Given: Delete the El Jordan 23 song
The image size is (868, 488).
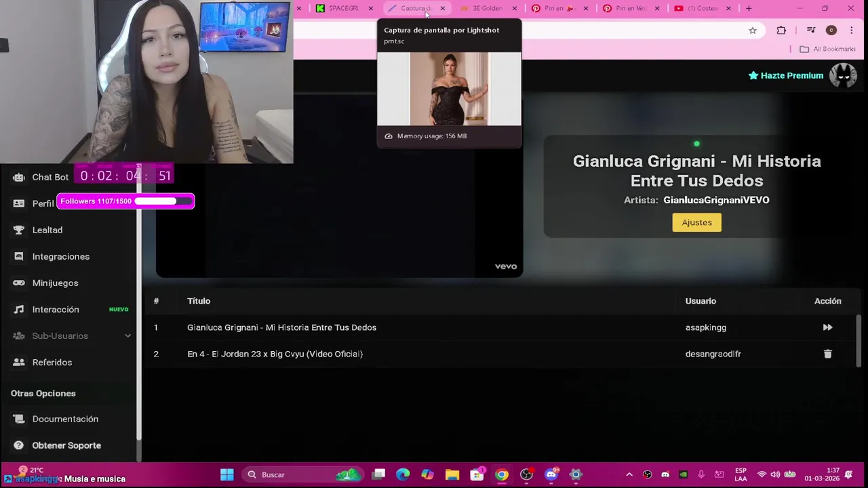Looking at the screenshot, I should pos(827,354).
